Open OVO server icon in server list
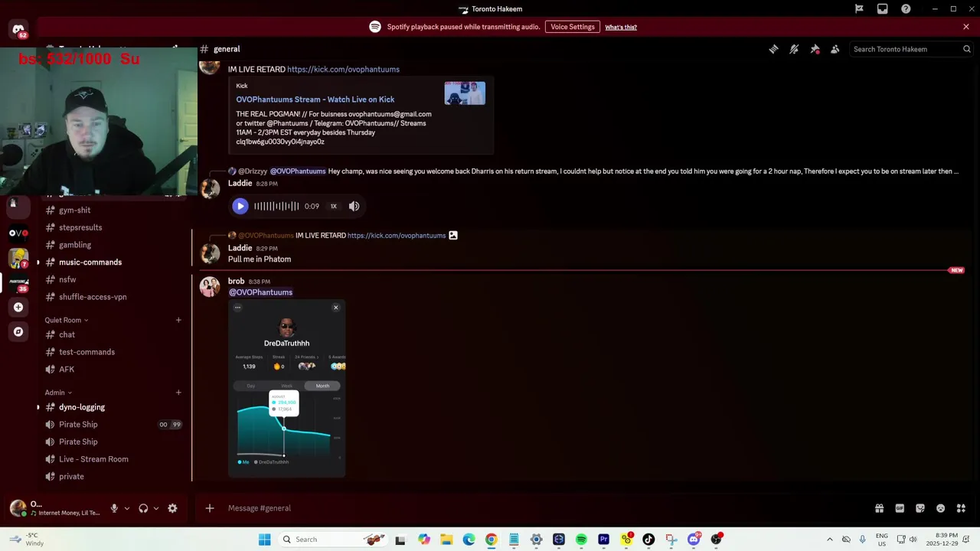The width and height of the screenshot is (980, 551). [x=18, y=233]
